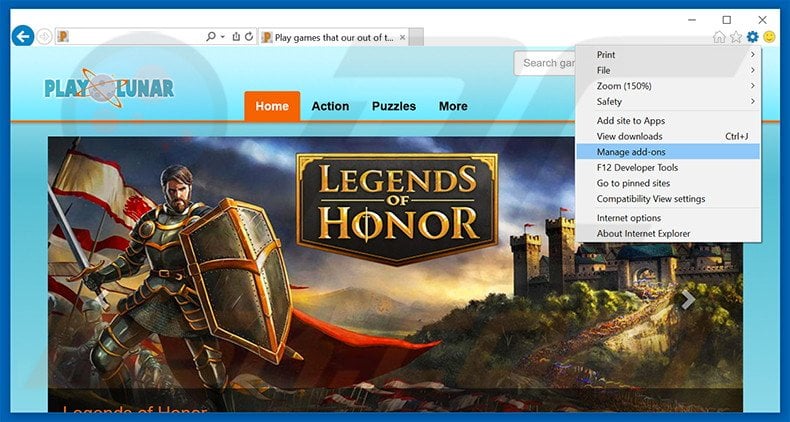Click the site favicon in the address bar
The width and height of the screenshot is (790, 422).
click(x=63, y=37)
